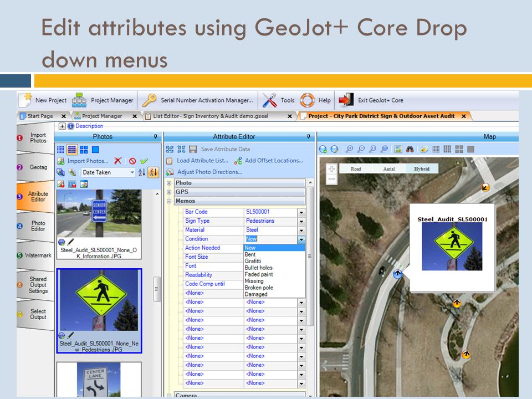Click the map plus zoom button
The width and height of the screenshot is (532, 399).
[x=331, y=169]
